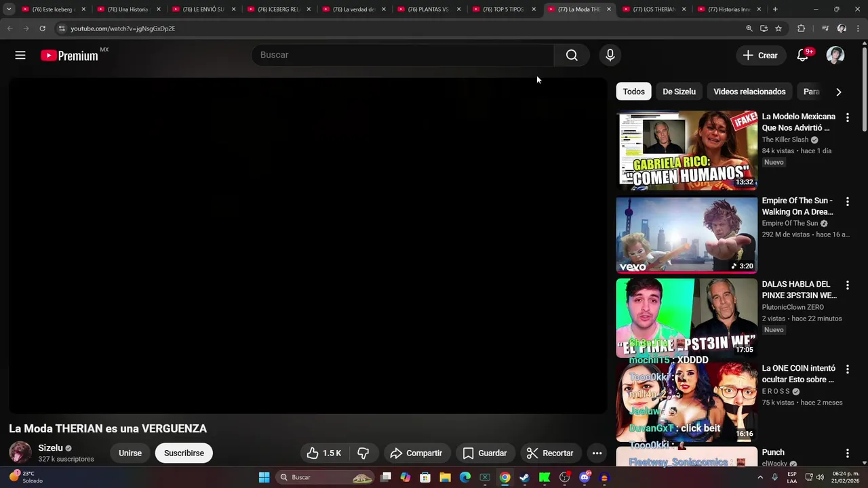Clip the video with Recortar
The height and width of the screenshot is (488, 868).
(x=550, y=453)
